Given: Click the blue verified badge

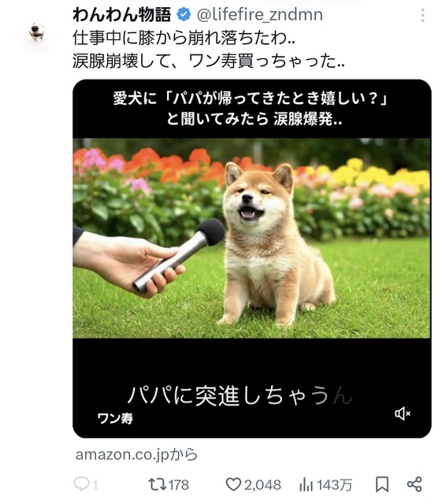Looking at the screenshot, I should pos(184,15).
